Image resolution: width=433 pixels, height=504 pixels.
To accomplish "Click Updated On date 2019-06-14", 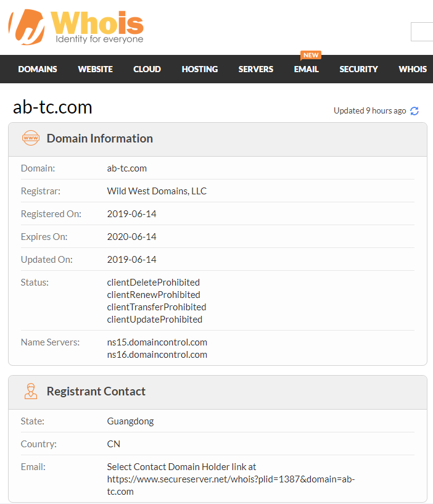I will point(131,260).
